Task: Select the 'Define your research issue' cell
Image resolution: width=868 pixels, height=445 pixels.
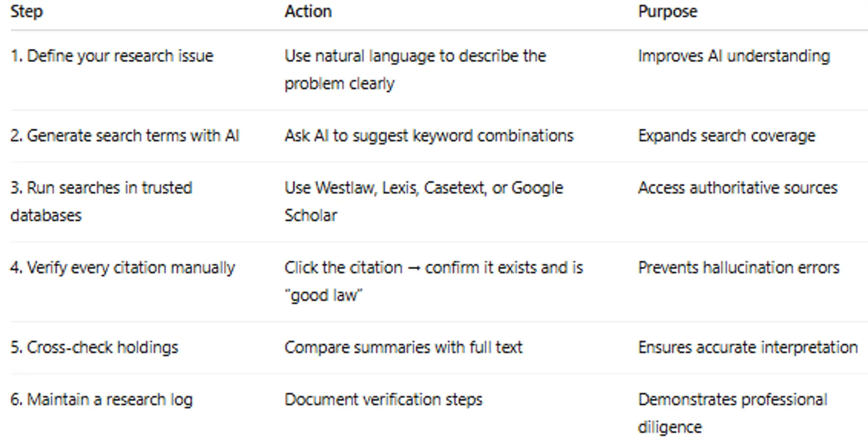Action: click(112, 56)
